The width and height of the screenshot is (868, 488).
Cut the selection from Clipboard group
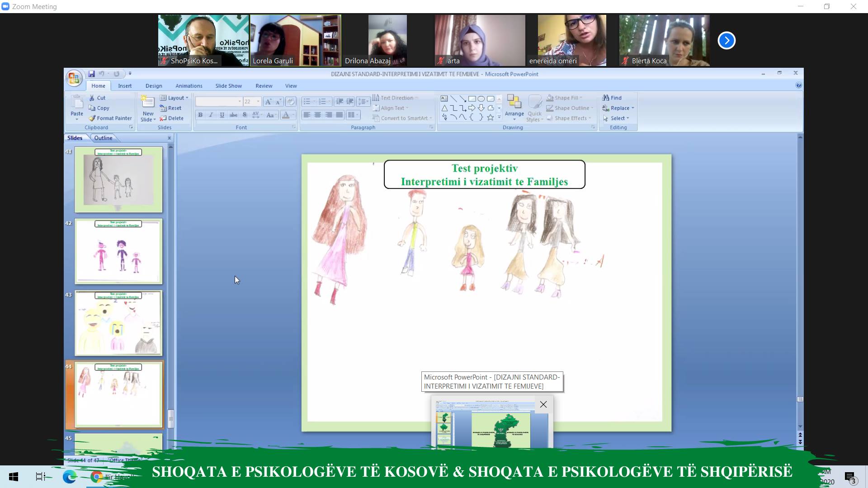pos(97,98)
